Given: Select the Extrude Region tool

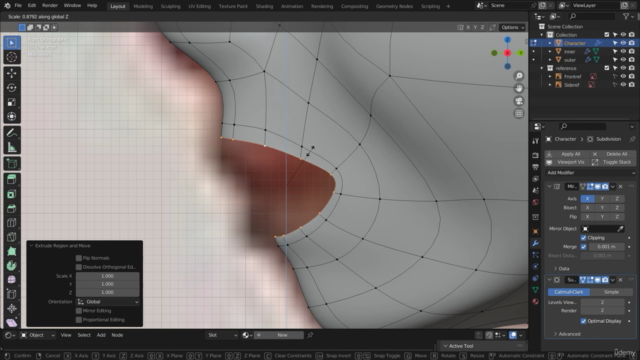Looking at the screenshot, I should click(x=11, y=179).
